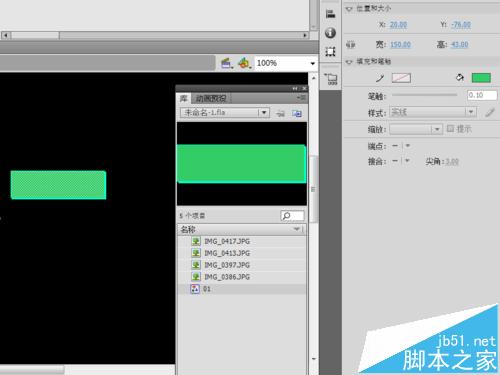Open the Edit Symbols menu icon

pos(244,63)
